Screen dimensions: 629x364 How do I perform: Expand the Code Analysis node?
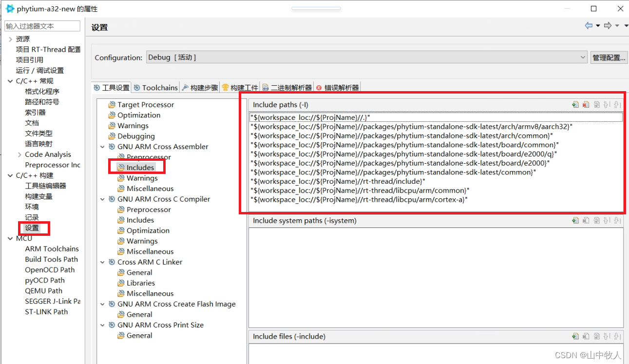pos(19,154)
